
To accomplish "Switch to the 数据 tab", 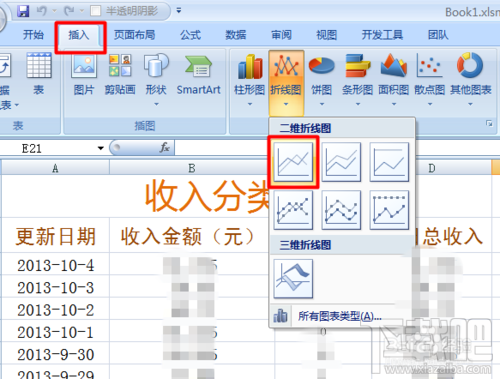I will point(236,35).
